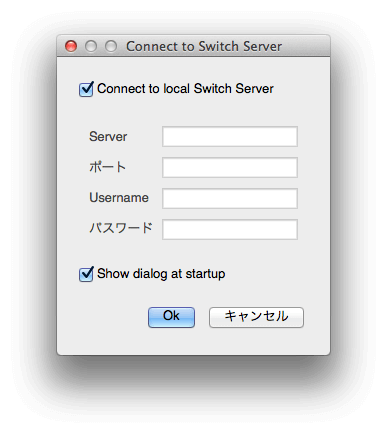Focus the パスワード input box
387x434 pixels.
[230, 229]
